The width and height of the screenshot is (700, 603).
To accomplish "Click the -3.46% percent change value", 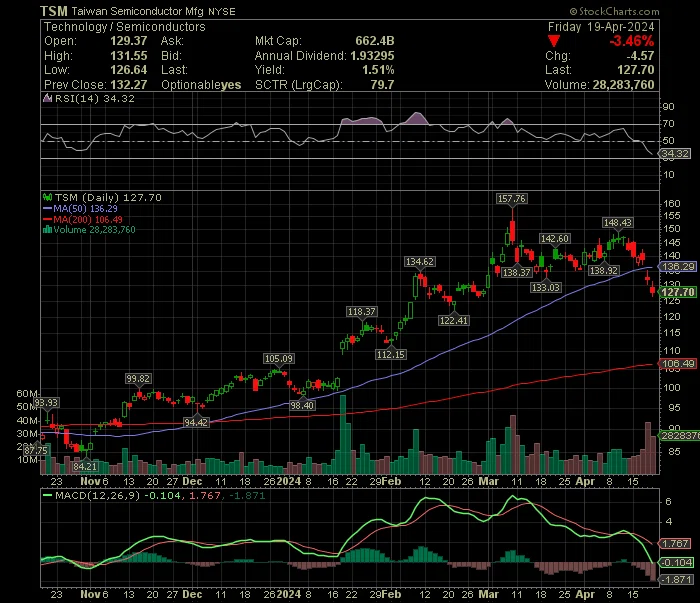I will point(632,42).
